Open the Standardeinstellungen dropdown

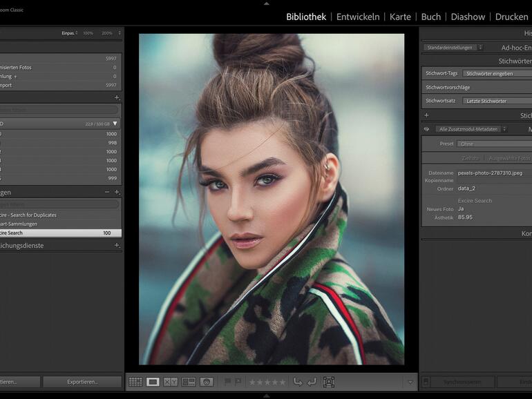pos(453,48)
